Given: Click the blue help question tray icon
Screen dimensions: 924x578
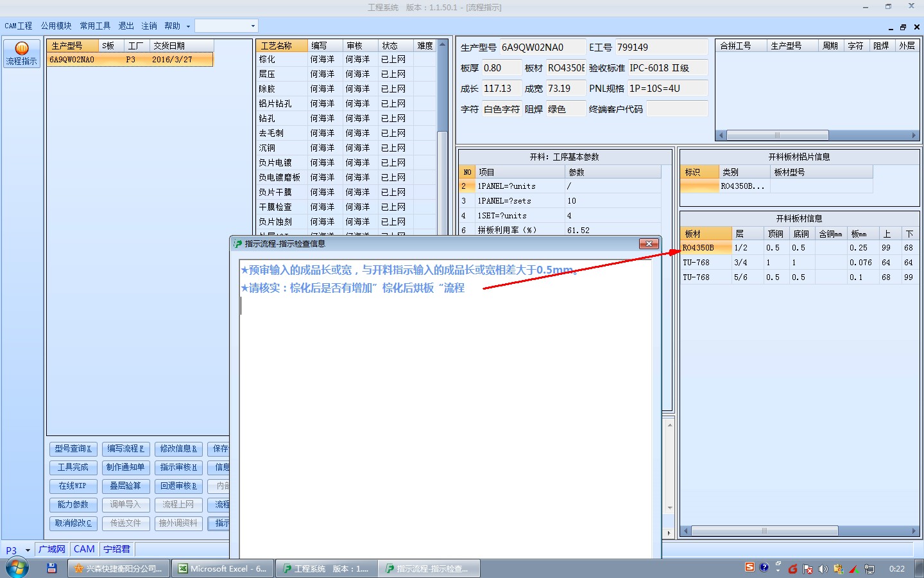Looking at the screenshot, I should click(x=764, y=568).
